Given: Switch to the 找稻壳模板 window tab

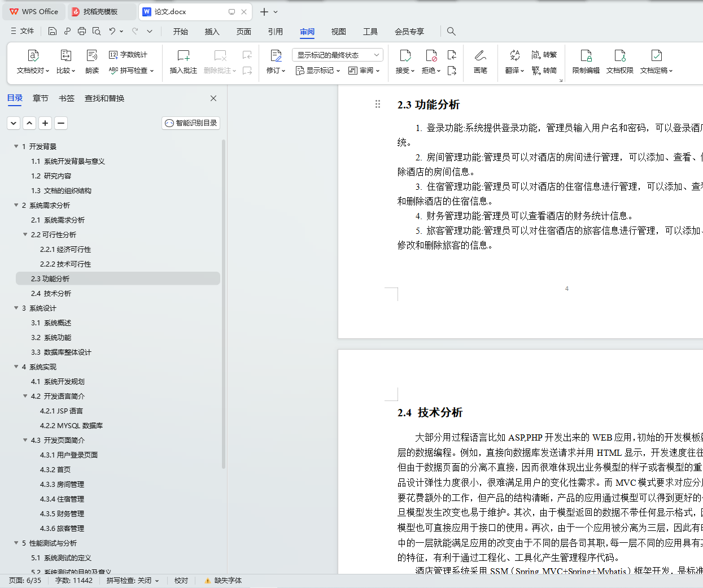Looking at the screenshot, I should click(x=102, y=11).
